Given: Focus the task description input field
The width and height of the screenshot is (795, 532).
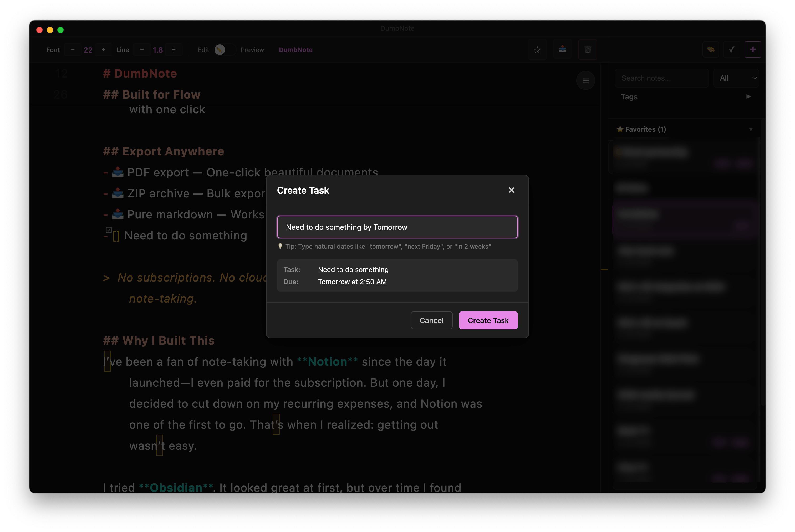Looking at the screenshot, I should [x=397, y=227].
